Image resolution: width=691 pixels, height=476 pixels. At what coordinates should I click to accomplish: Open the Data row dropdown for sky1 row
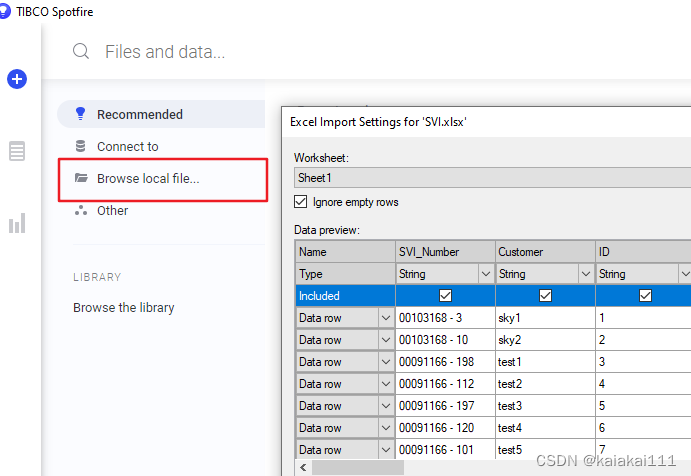pyautogui.click(x=386, y=318)
